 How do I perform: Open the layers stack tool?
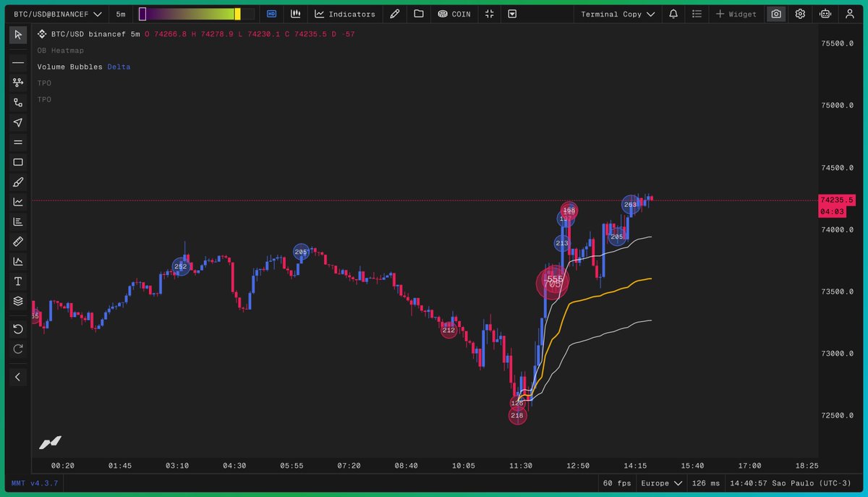click(x=18, y=301)
